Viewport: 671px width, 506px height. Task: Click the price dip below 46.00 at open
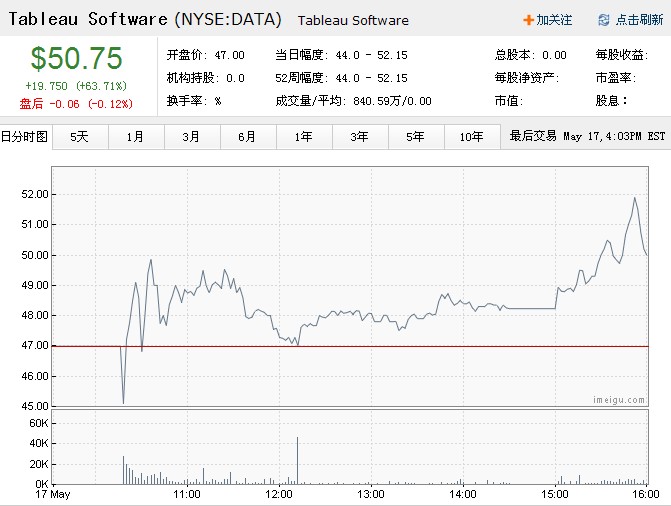point(123,402)
